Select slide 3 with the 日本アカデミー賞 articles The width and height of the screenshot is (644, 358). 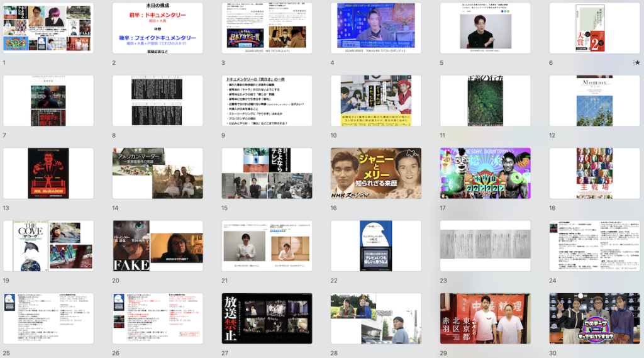267,28
